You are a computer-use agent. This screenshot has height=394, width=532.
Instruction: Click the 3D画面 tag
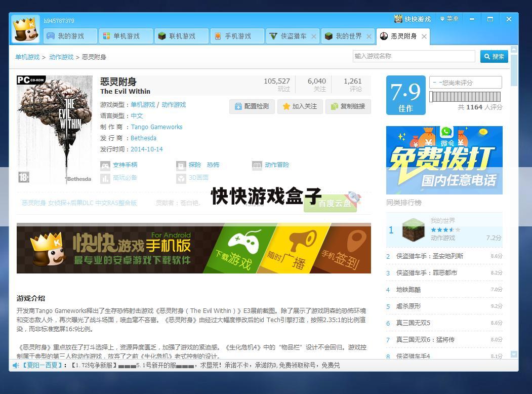pos(198,178)
